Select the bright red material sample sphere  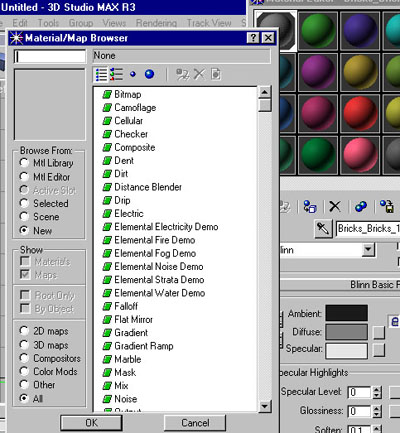tap(360, 113)
